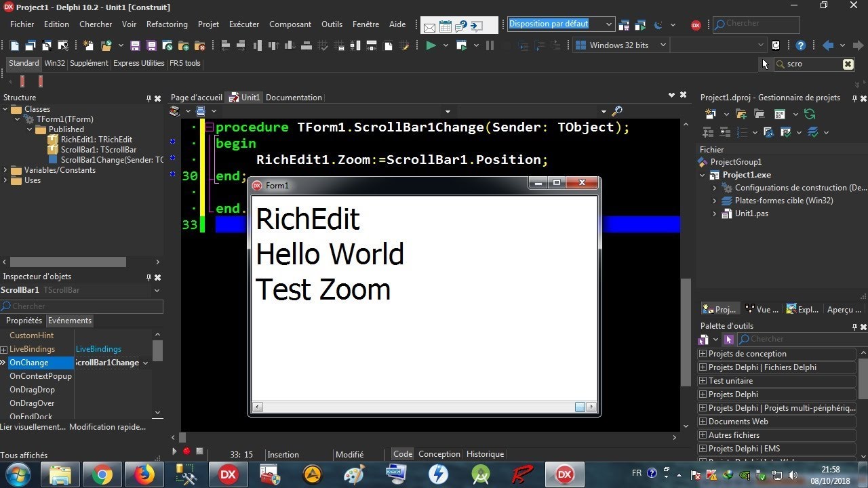Click the mail envelope icon in title toolbar
The image size is (868, 488).
[x=429, y=27]
